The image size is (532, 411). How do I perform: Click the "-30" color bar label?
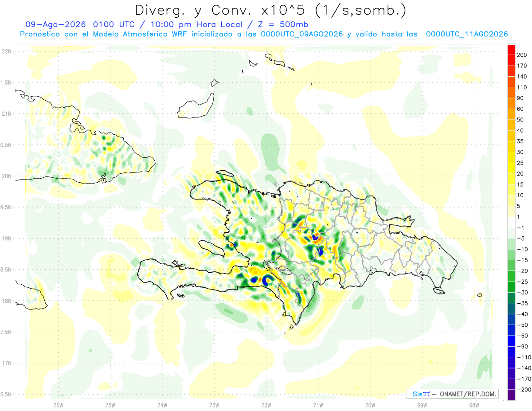point(522,292)
